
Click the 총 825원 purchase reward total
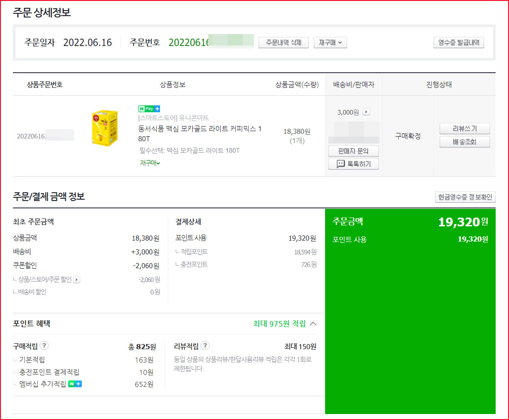142,346
